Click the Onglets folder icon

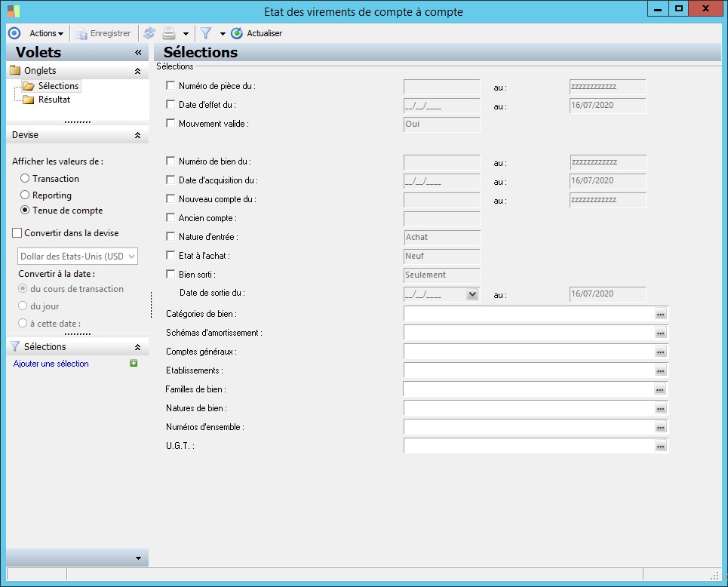[15, 70]
